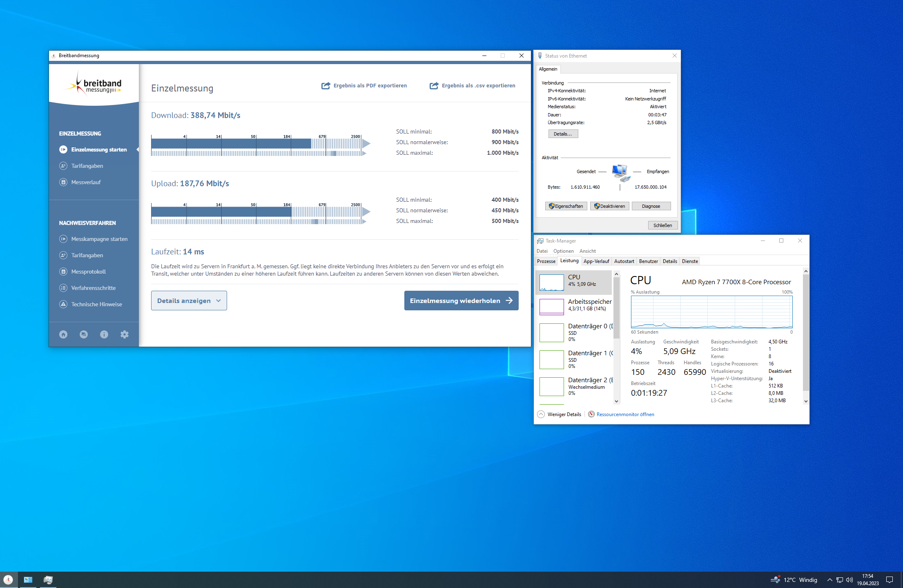Click the Diagnose button in the Ethernet status
This screenshot has width=903, height=588.
coord(651,206)
